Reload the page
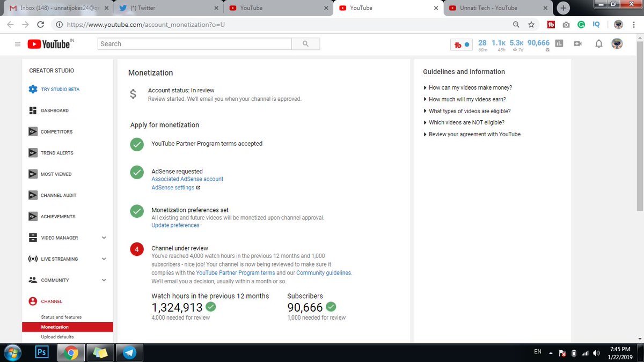This screenshot has height=362, width=644. [x=41, y=24]
